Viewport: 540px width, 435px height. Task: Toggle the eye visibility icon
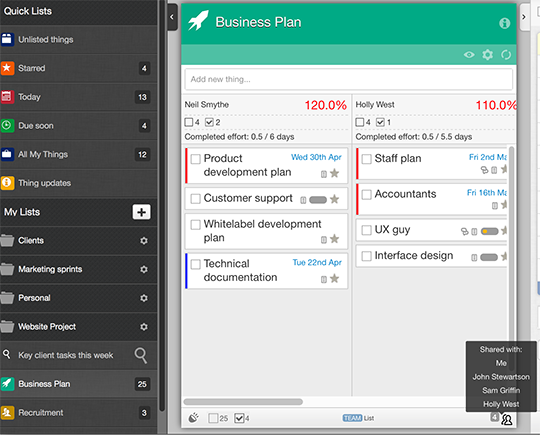coord(469,54)
